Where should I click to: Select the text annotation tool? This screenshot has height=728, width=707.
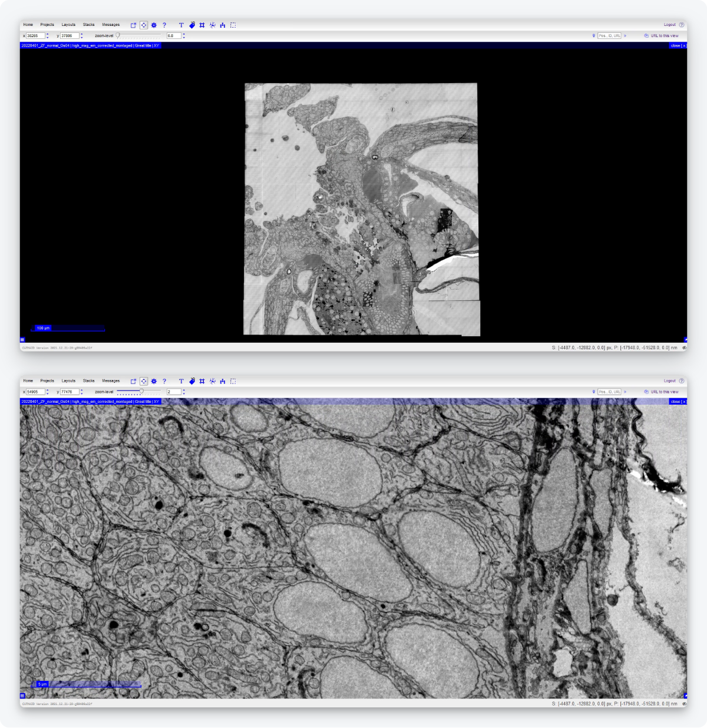click(x=180, y=25)
